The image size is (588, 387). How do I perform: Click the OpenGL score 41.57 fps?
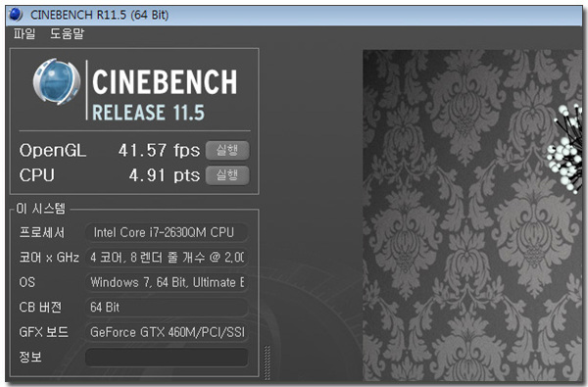coord(159,150)
